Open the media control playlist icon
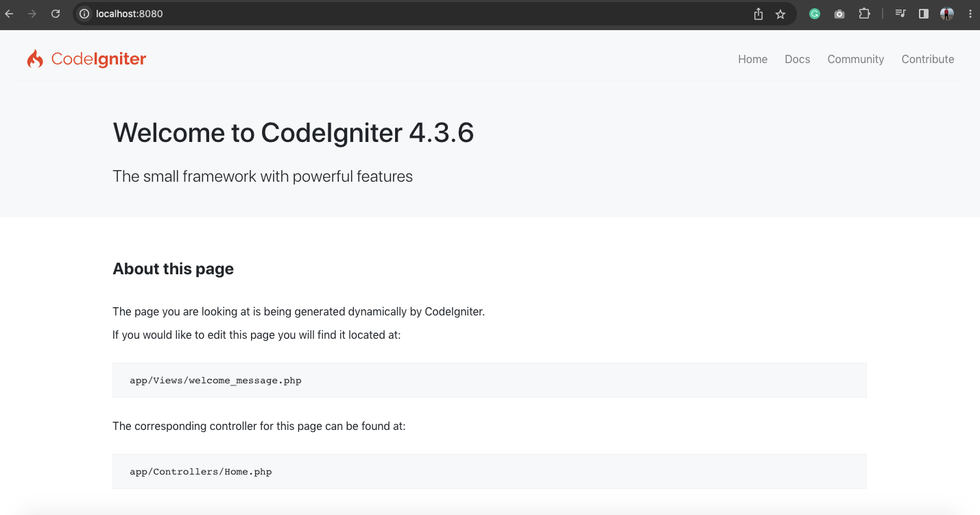980x515 pixels. coord(900,14)
